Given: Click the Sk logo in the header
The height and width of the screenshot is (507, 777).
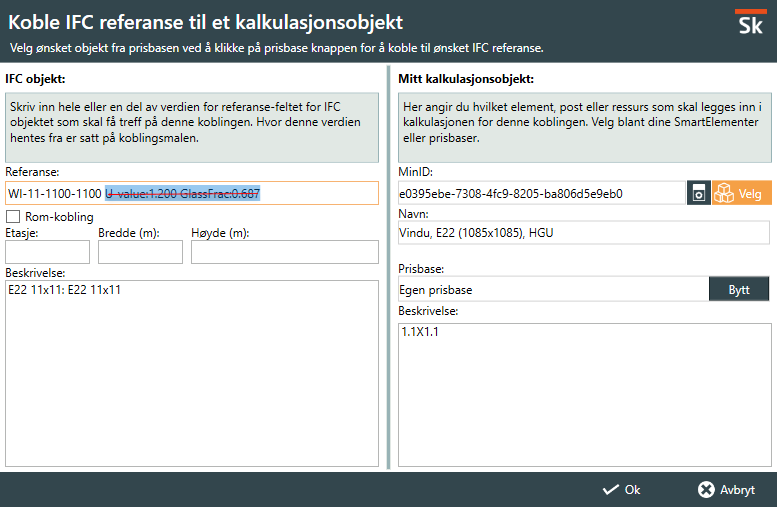Looking at the screenshot, I should click(748, 25).
